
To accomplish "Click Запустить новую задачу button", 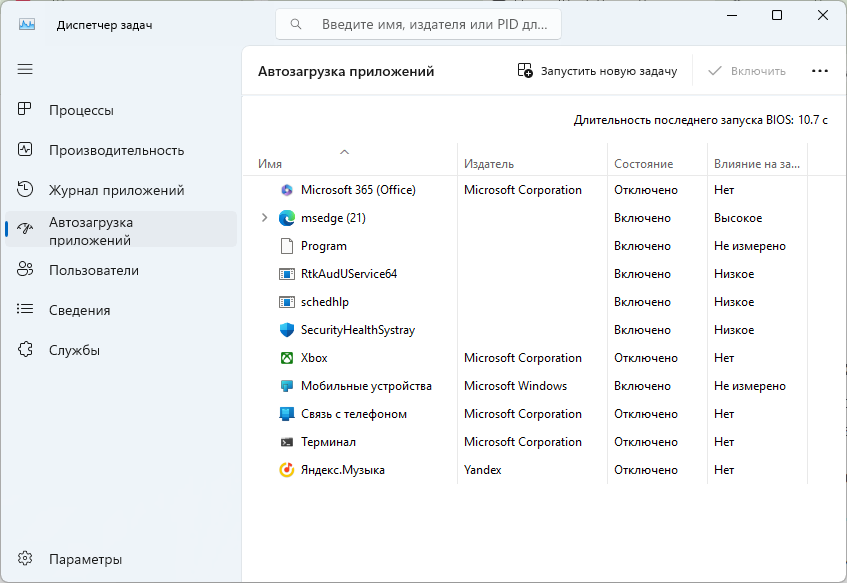I will coord(597,71).
